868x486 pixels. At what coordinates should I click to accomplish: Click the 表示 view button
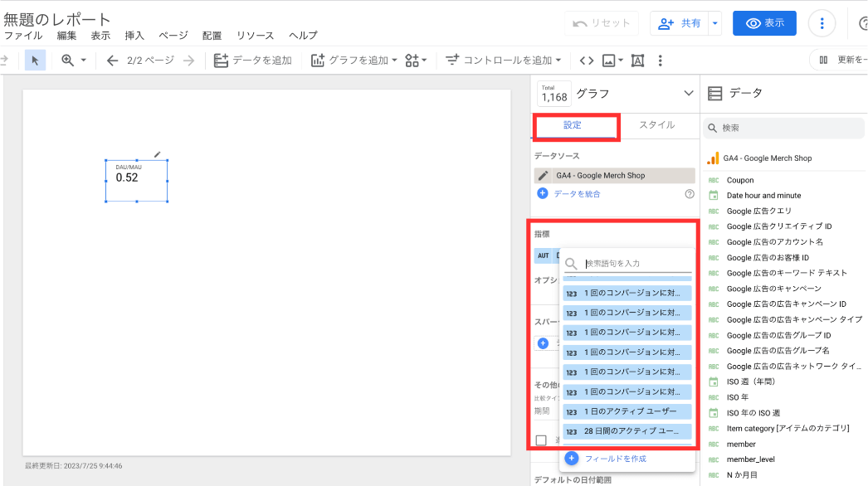click(764, 23)
